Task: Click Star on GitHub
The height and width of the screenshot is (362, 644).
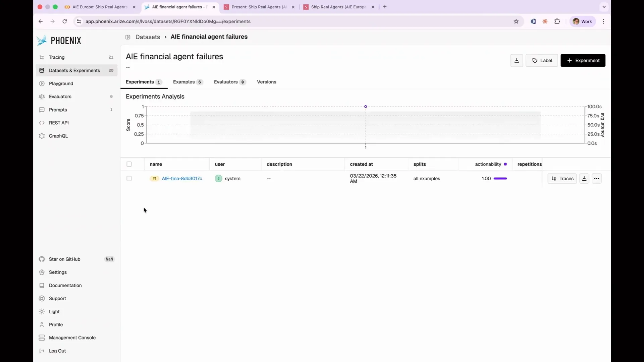Action: (x=76, y=259)
